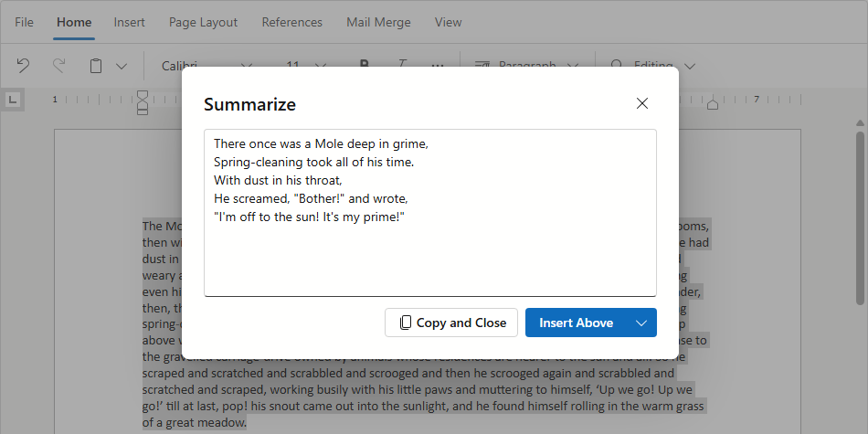Click the Editing search icon

[x=617, y=65]
